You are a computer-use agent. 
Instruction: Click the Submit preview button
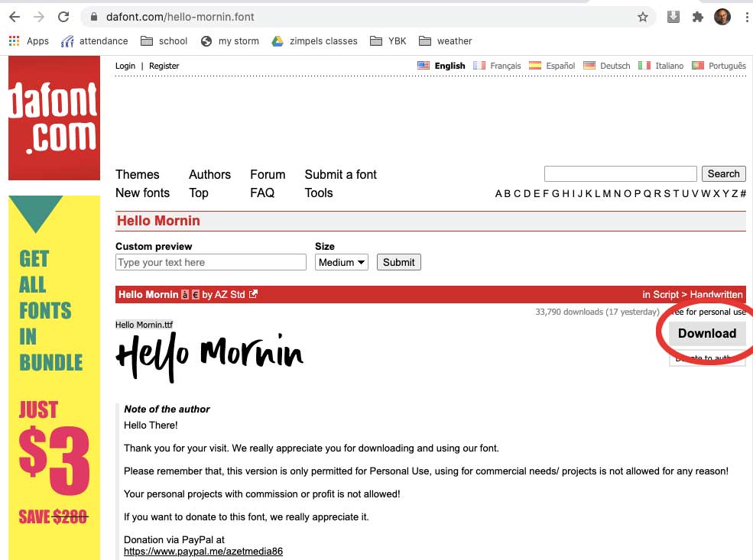click(x=398, y=263)
